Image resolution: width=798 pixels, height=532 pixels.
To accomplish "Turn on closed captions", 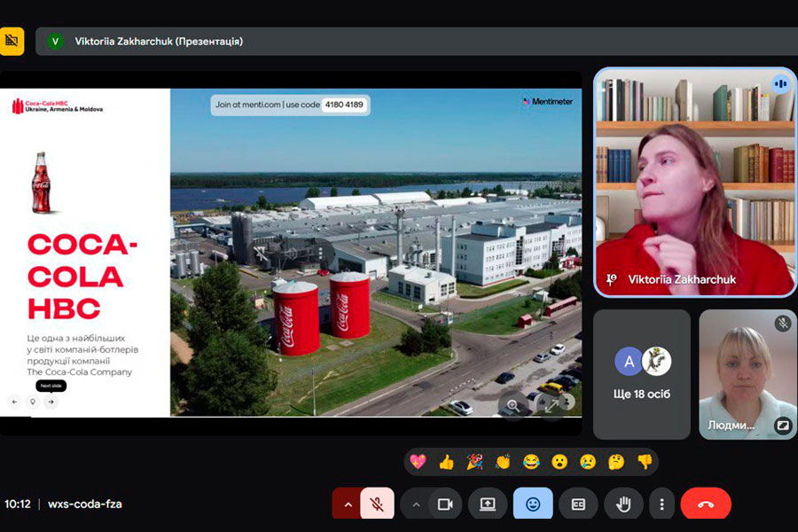I will click(x=578, y=504).
